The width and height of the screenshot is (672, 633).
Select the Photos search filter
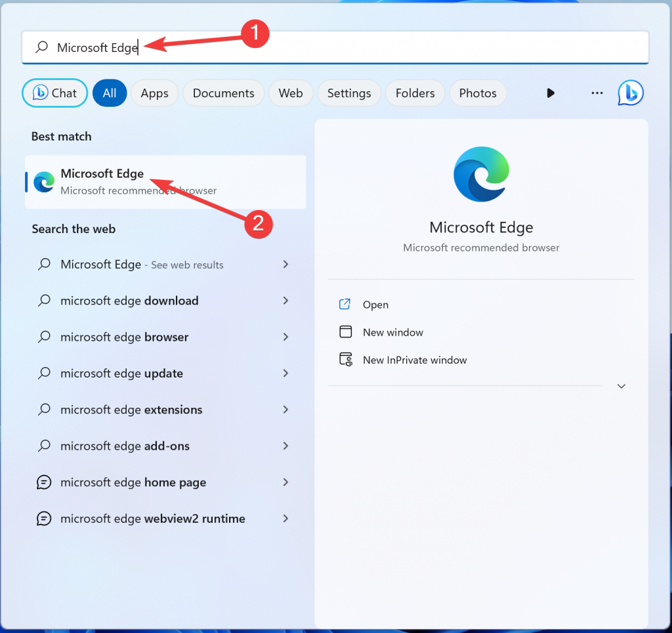[478, 93]
